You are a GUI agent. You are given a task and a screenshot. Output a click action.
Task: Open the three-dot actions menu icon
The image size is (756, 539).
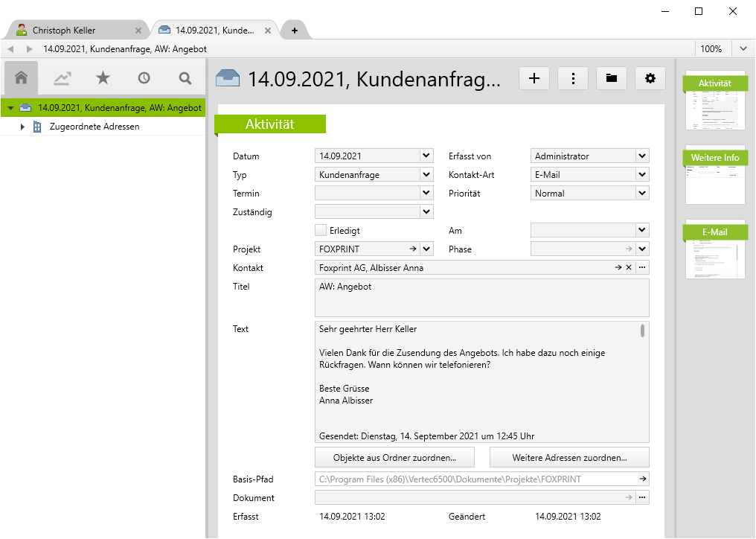coord(572,77)
